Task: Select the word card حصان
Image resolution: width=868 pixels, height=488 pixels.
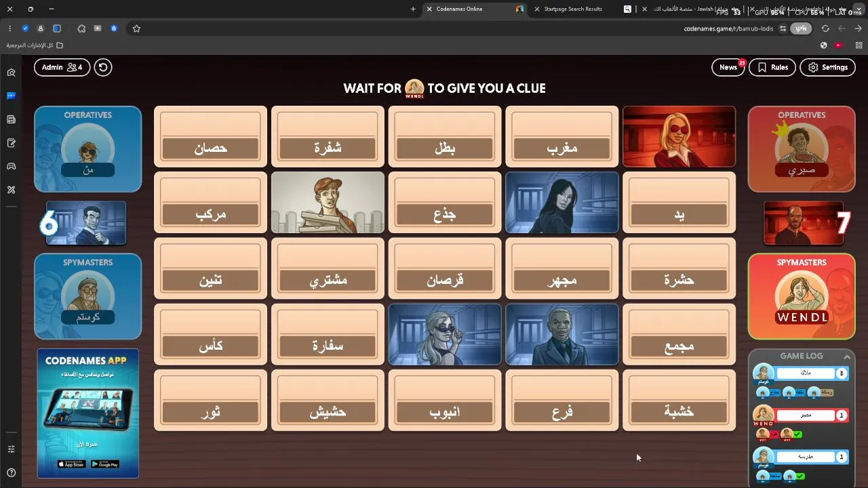Action: click(210, 136)
